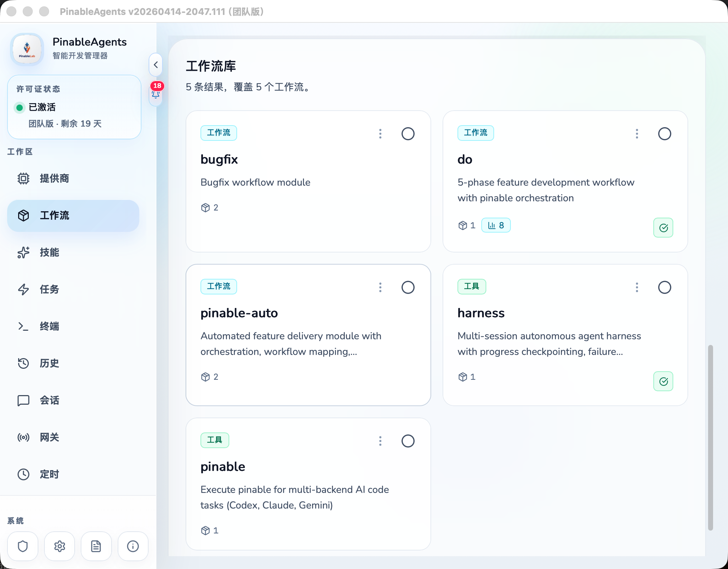Open the info about icon button
728x569 pixels.
133,546
